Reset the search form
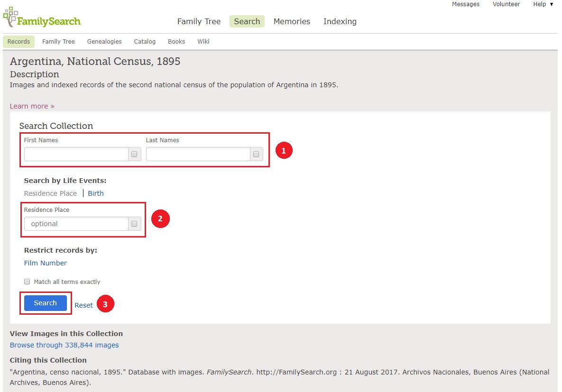Viewport: 562px width, 392px height. click(83, 305)
